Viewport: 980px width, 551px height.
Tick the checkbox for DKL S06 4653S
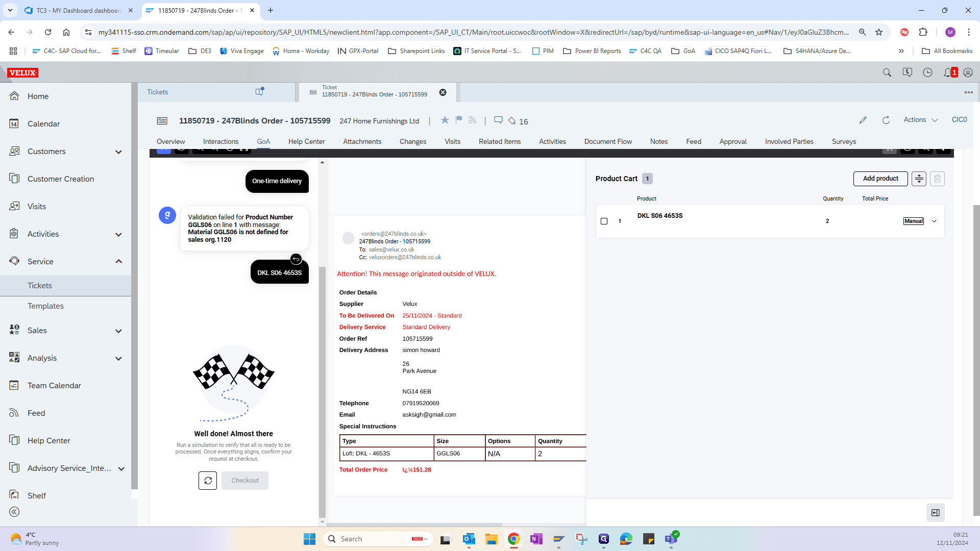click(604, 221)
